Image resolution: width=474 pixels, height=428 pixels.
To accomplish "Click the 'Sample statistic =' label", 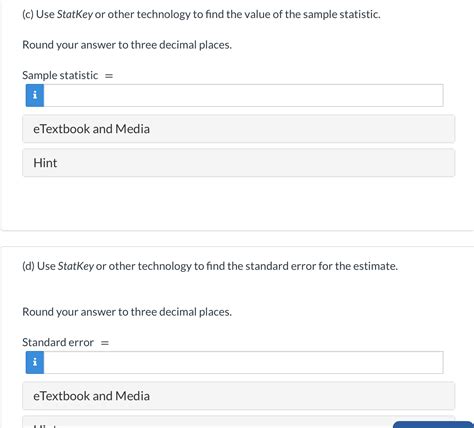I will 68,75.
